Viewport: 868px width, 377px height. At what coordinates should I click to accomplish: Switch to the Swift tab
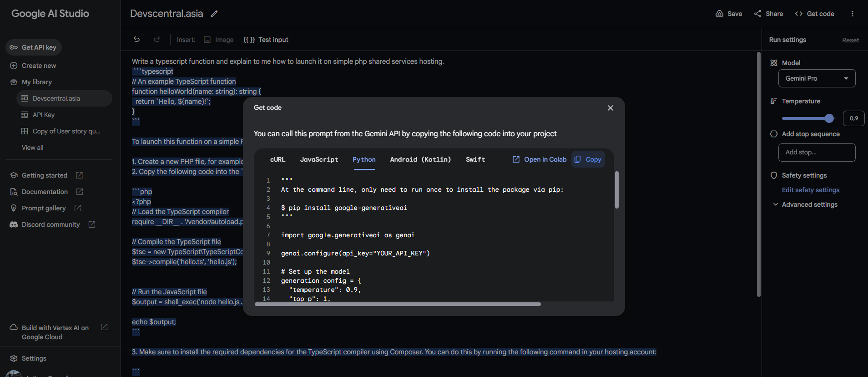click(x=475, y=159)
